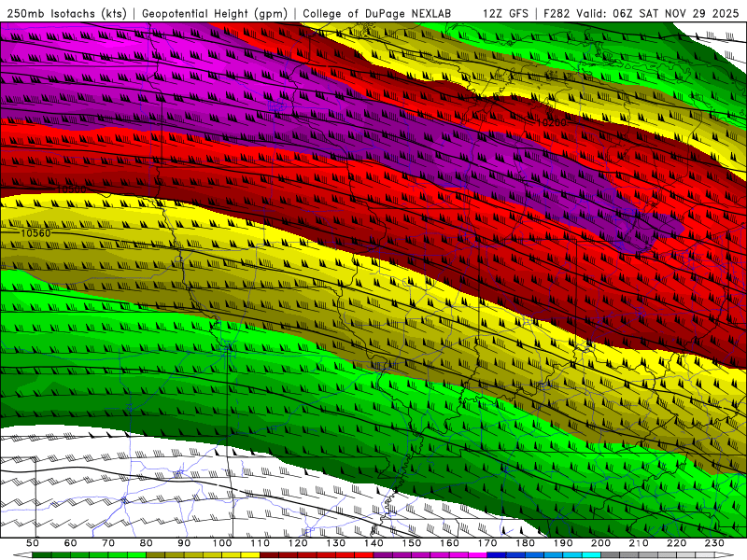
Task: Click the color bar's left arrow end
Action: pyautogui.click(x=22, y=555)
